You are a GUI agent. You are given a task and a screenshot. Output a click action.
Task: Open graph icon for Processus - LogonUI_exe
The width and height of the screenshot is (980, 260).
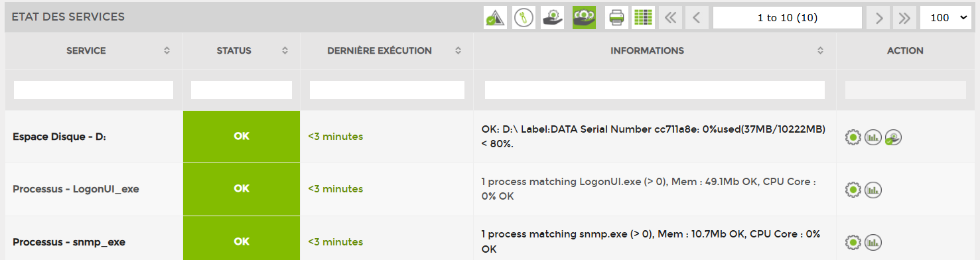pyautogui.click(x=873, y=190)
